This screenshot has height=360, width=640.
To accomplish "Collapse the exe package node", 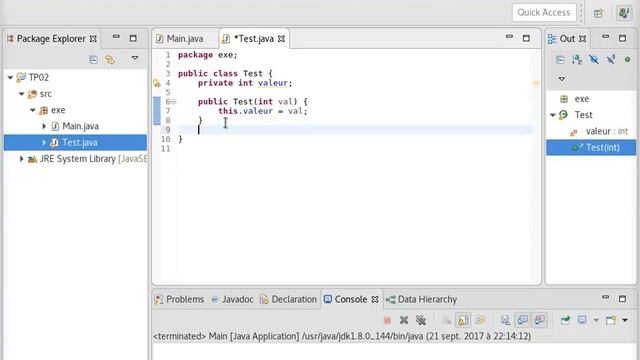I will [x=33, y=110].
